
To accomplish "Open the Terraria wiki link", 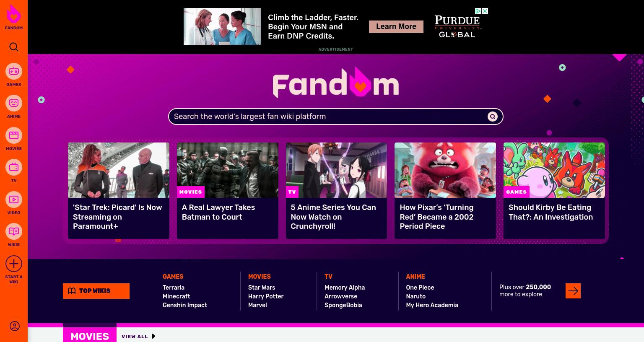I will [x=174, y=288].
